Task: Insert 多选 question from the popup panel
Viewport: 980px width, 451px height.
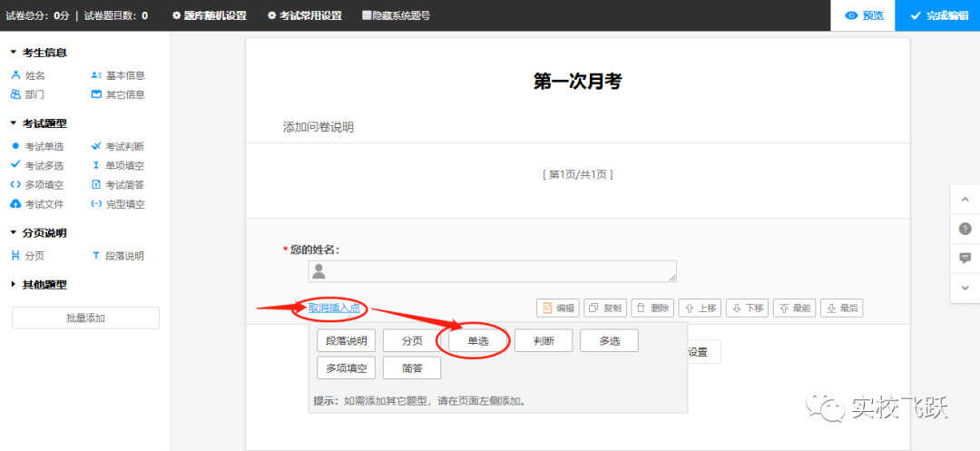Action: point(610,341)
